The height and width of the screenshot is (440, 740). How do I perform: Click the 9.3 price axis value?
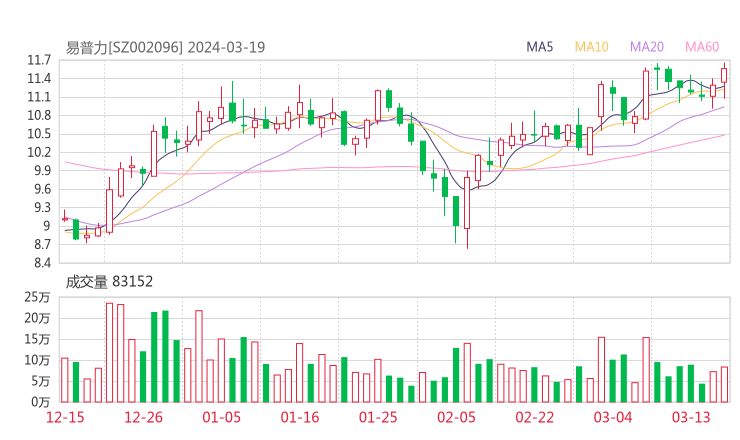pyautogui.click(x=42, y=208)
